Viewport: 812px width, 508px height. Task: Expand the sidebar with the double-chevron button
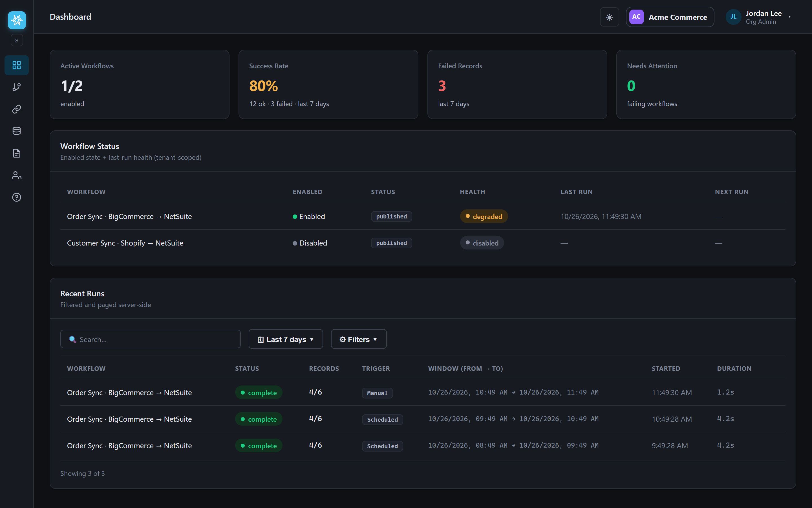[17, 40]
